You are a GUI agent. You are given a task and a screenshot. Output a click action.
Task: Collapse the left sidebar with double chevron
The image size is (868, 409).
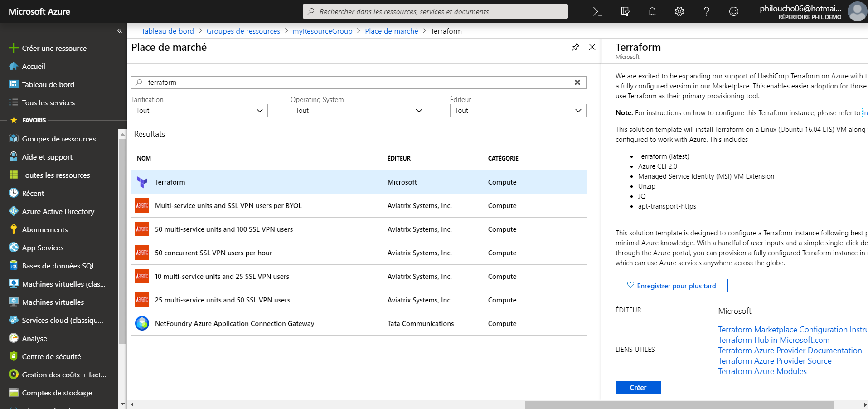[120, 31]
